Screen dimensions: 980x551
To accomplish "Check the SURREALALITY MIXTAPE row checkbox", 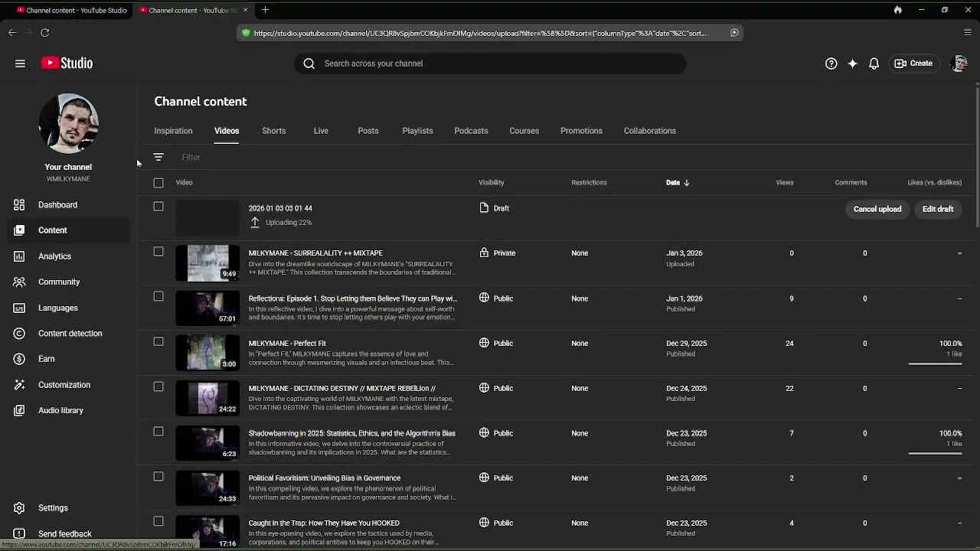I will [158, 252].
